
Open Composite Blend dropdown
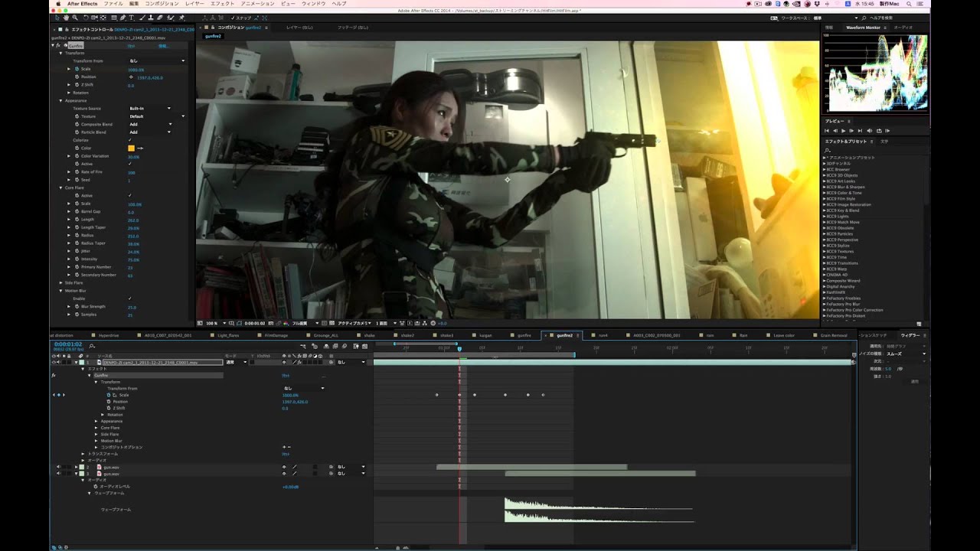149,124
